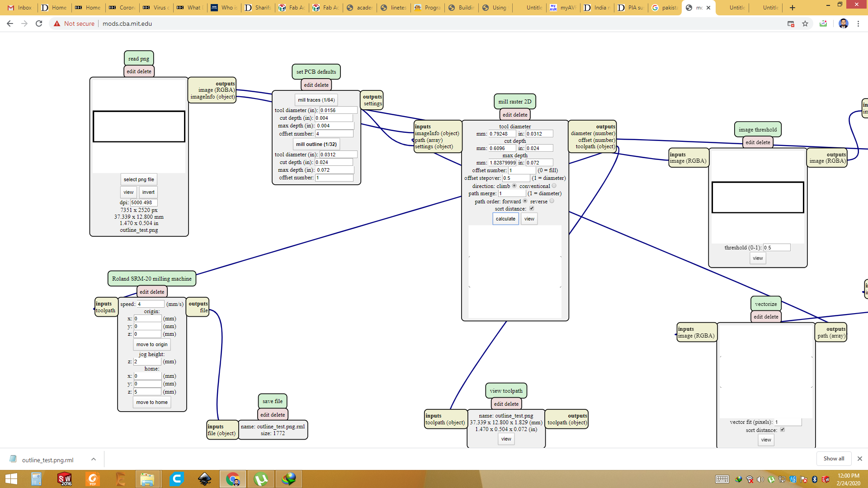Switch to the Inbox Gmail tab
This screenshot has height=488, width=868.
pos(20,8)
